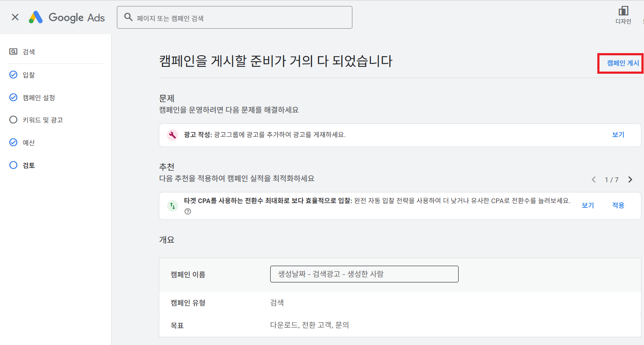Screen dimensions: 644x345
Task: Click the green bidding arrows icon in the recommendation
Action: 172,206
